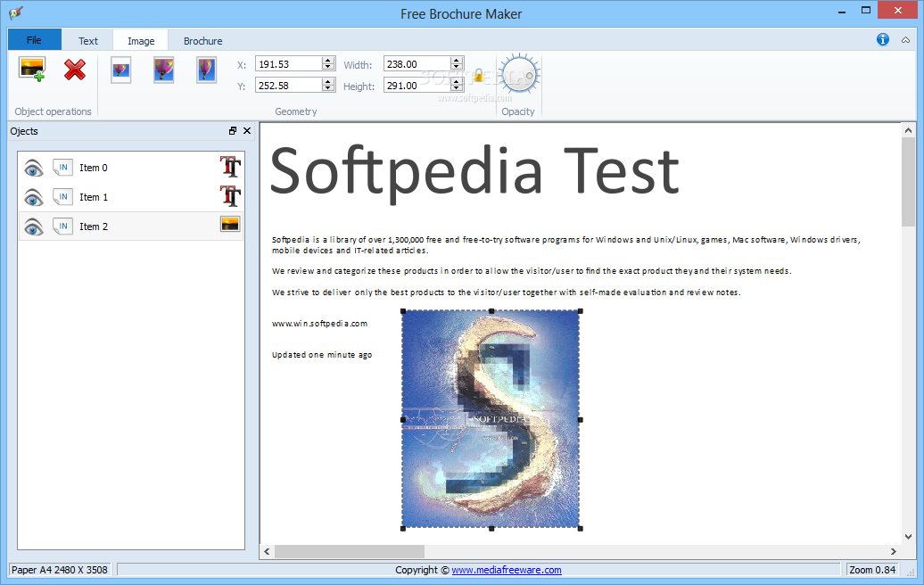Screen dimensions: 924x585
Task: Click the top-middle resize handle of the image
Action: [x=491, y=311]
